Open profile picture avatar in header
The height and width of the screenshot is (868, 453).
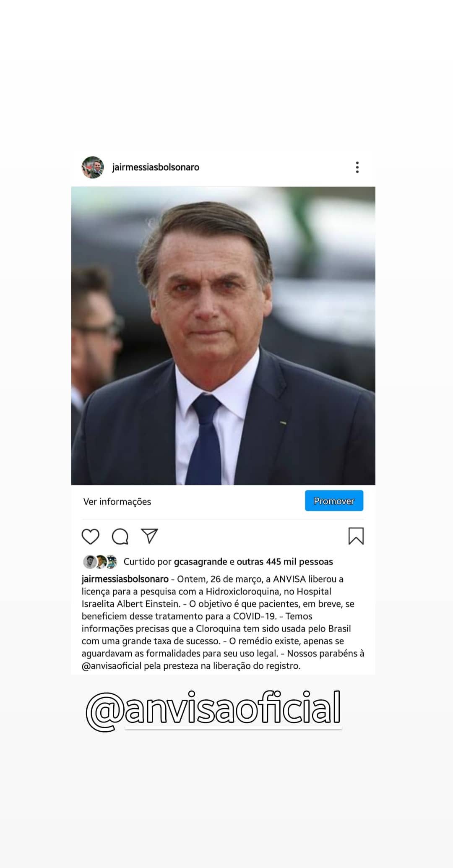(x=93, y=167)
